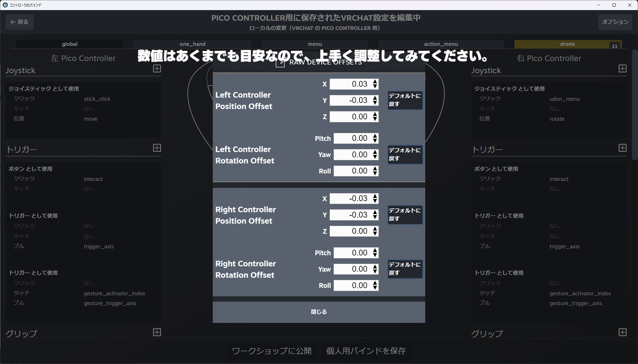The image size is (638, 364).
Task: Open the オプション menu
Action: pyautogui.click(x=615, y=22)
